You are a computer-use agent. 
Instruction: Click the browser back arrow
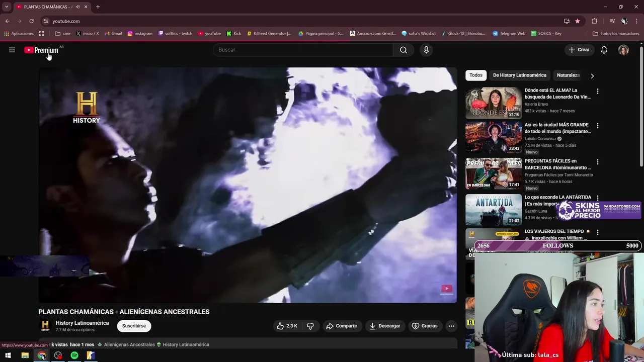7,21
